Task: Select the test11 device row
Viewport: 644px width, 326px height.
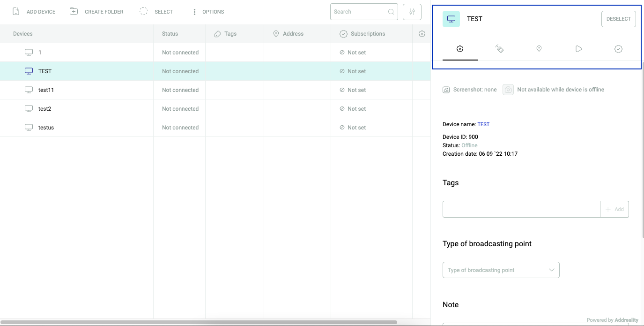Action: click(x=215, y=90)
